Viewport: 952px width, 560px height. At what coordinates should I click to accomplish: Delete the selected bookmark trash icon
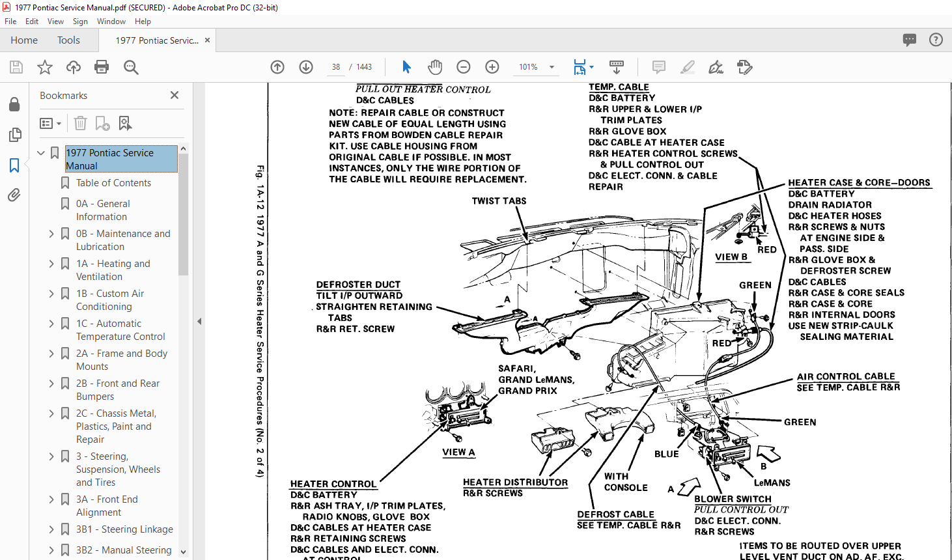coord(80,123)
